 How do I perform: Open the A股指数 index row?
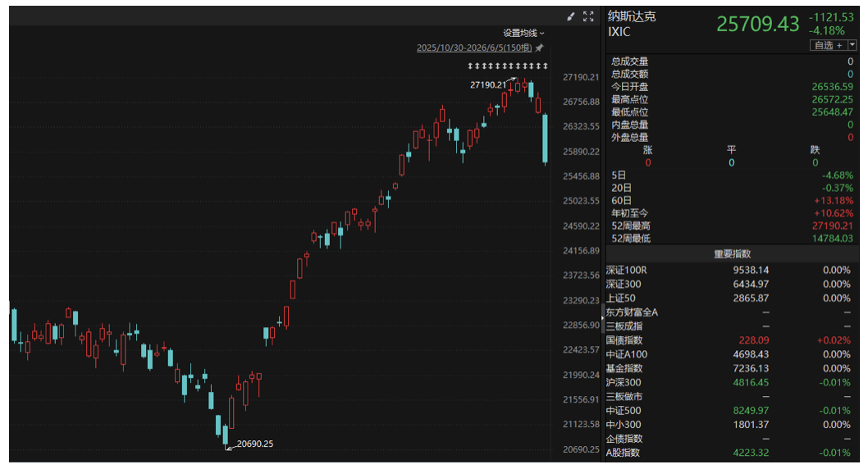[732, 453]
